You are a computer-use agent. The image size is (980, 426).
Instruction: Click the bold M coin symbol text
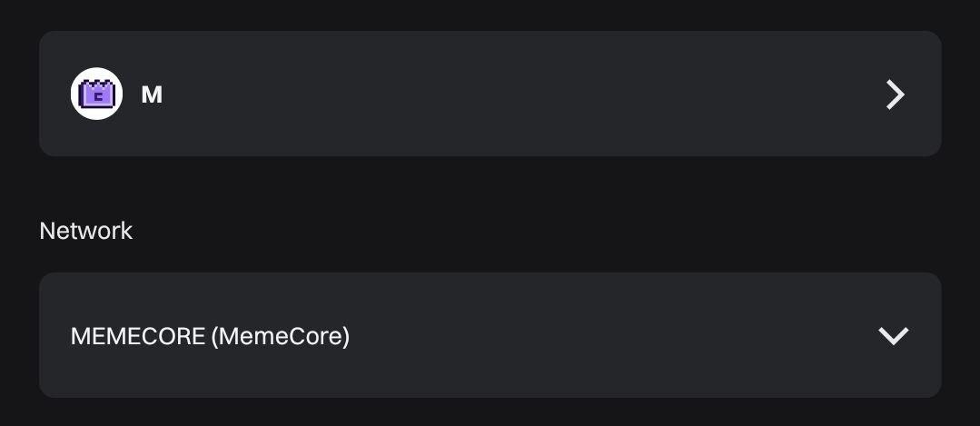[152, 95]
